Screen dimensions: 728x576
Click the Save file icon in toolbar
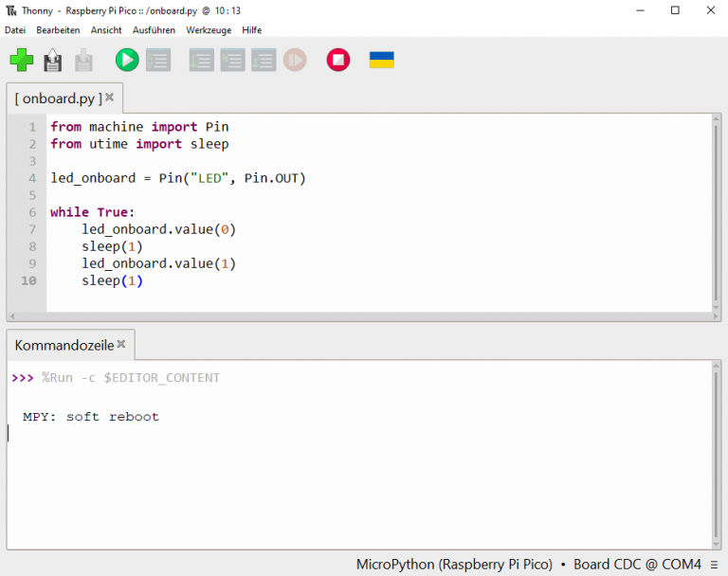click(x=84, y=61)
